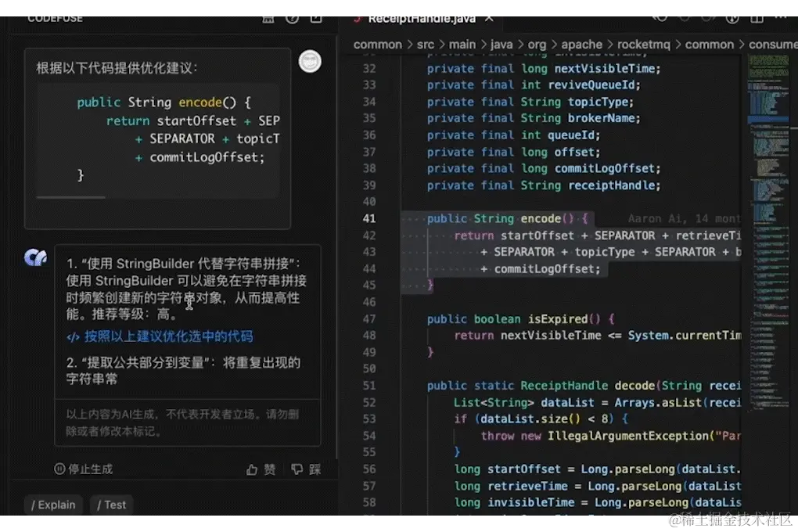This screenshot has height=532, width=798.
Task: Open the 'apache' breadcrumb segment
Action: (582, 45)
